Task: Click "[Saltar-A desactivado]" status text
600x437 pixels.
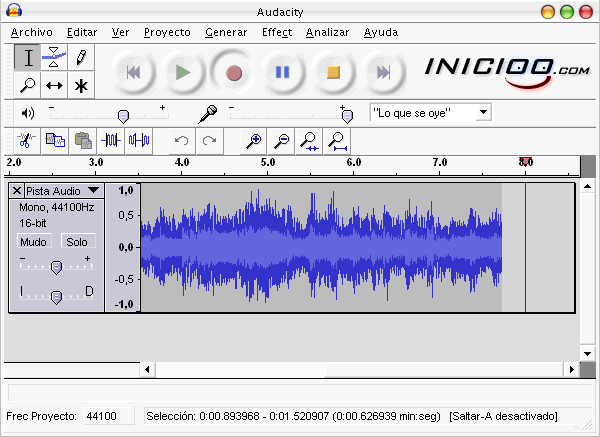Action: click(503, 416)
